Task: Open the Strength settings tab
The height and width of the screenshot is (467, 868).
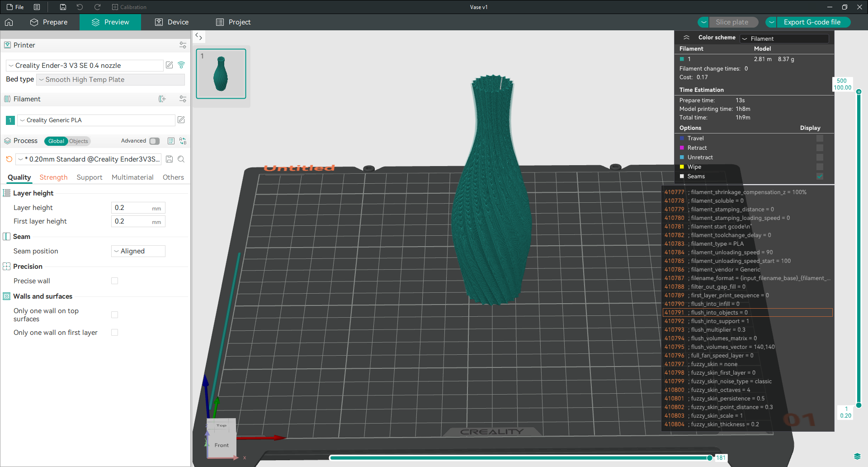Action: (x=53, y=177)
